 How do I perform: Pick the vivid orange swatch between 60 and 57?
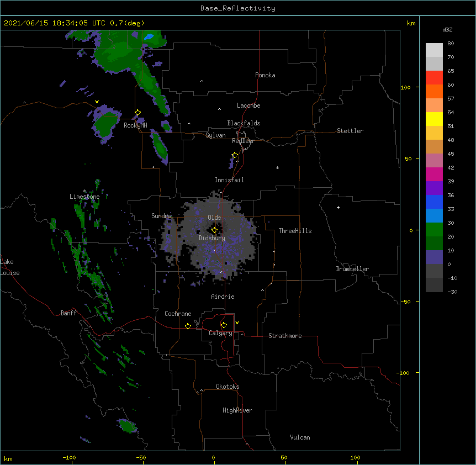434,91
